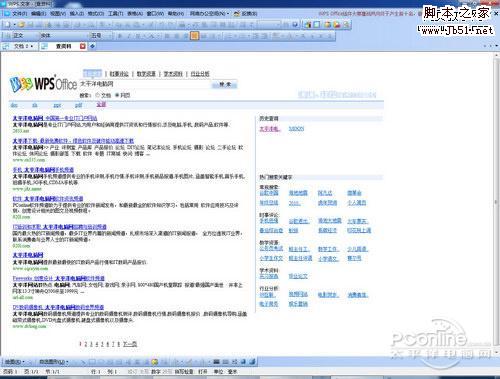Screen dimensions: 500x379
Task: Close the 查资料 tab with red X
Action: 83,46
